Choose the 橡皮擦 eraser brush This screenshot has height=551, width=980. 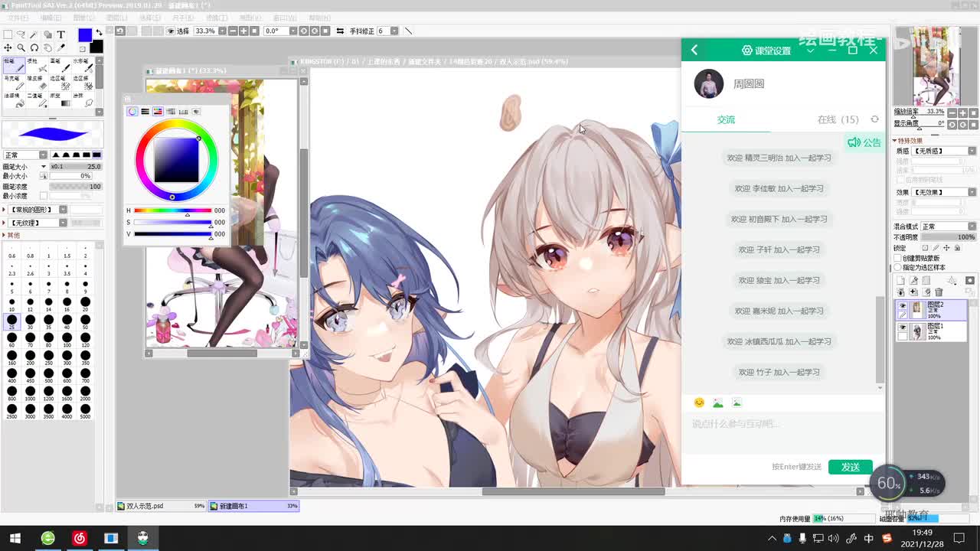(37, 83)
